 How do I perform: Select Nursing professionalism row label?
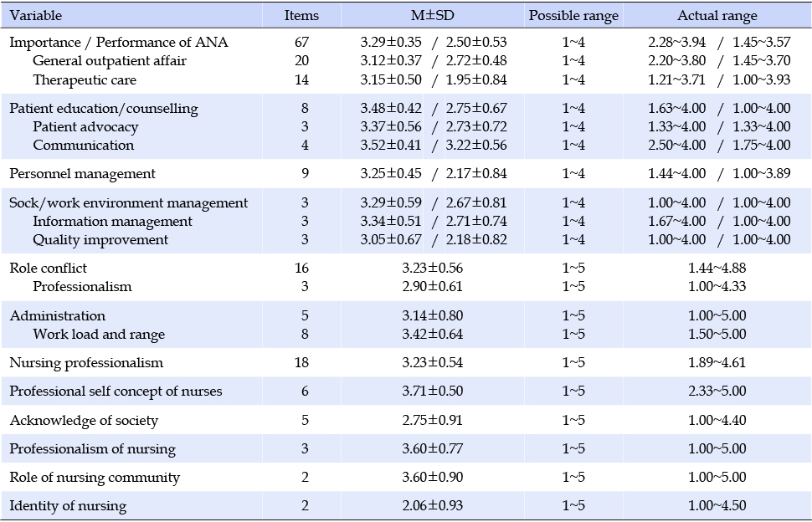(x=86, y=363)
